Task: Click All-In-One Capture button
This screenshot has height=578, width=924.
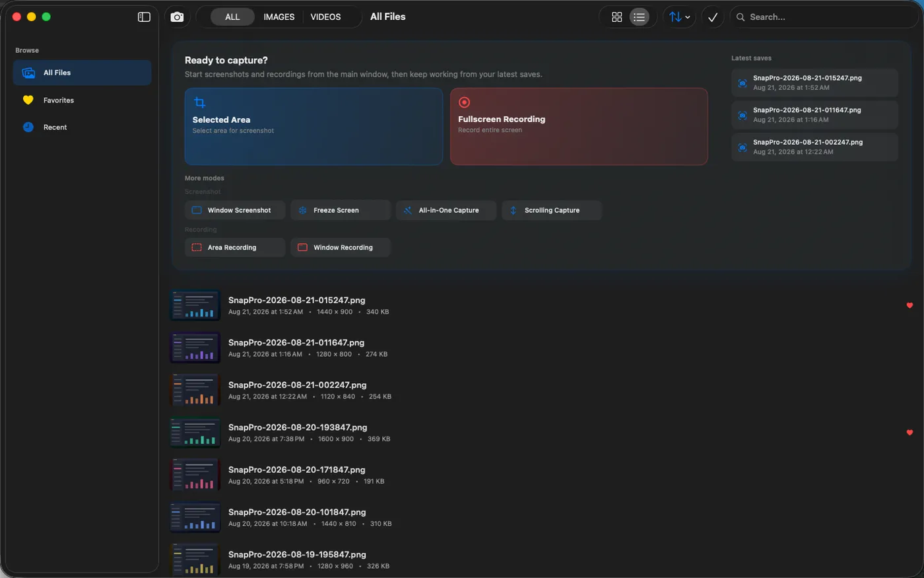Action: coord(446,210)
